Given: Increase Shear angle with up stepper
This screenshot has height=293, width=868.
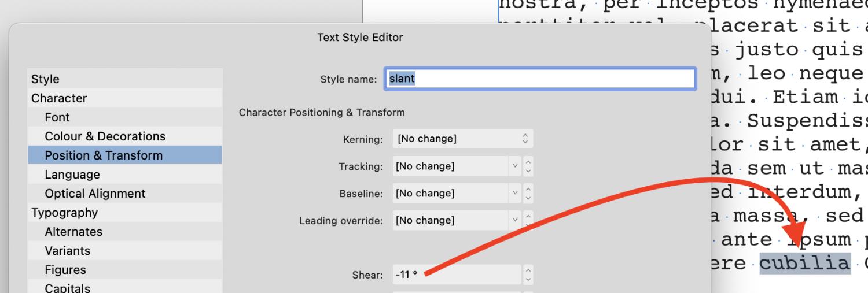Looking at the screenshot, I should point(528,270).
